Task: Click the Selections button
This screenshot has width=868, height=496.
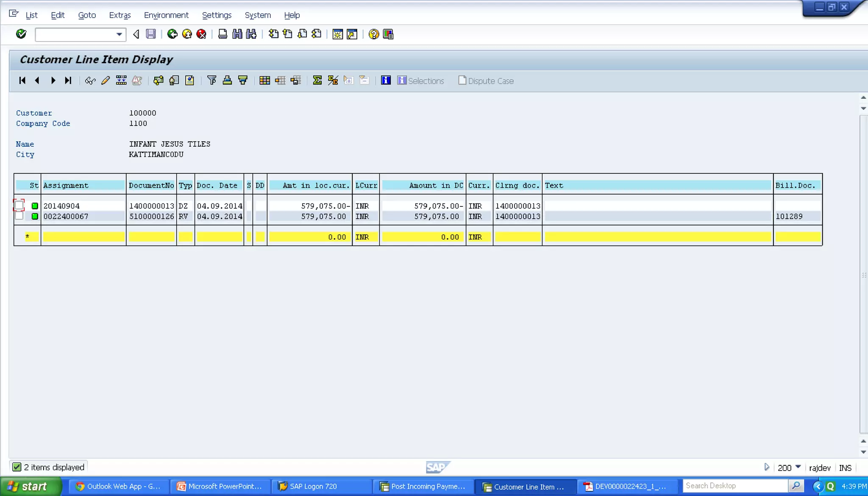Action: pyautogui.click(x=420, y=81)
